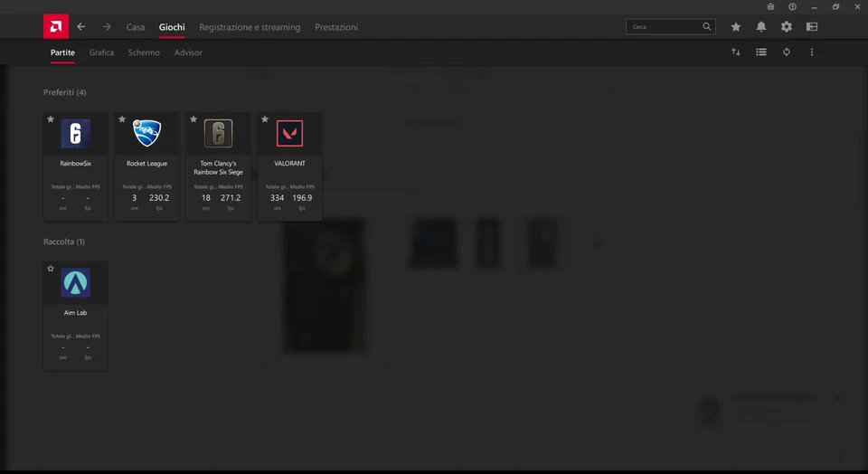Click the Preferiti (4) section heading
This screenshot has width=868, height=474.
(65, 92)
